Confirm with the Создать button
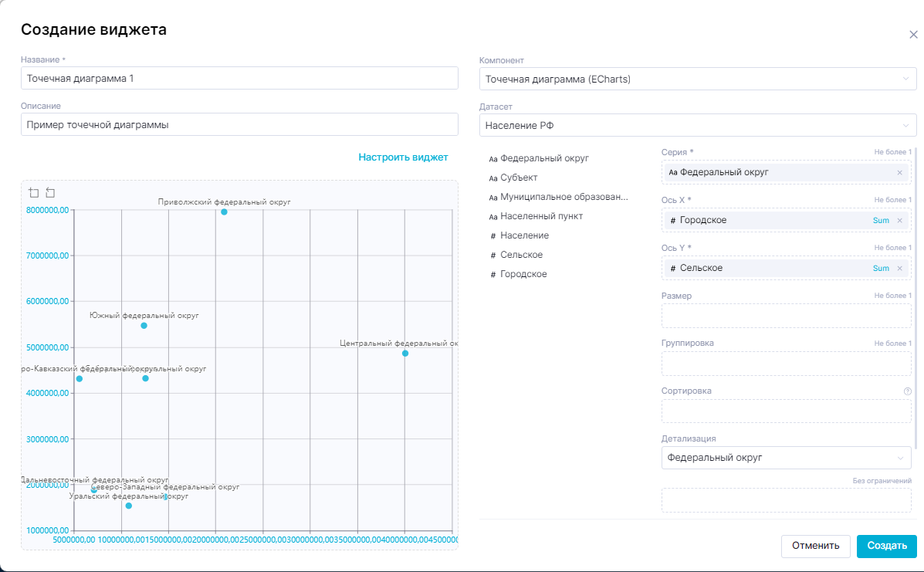Image resolution: width=924 pixels, height=572 pixels. [x=887, y=546]
